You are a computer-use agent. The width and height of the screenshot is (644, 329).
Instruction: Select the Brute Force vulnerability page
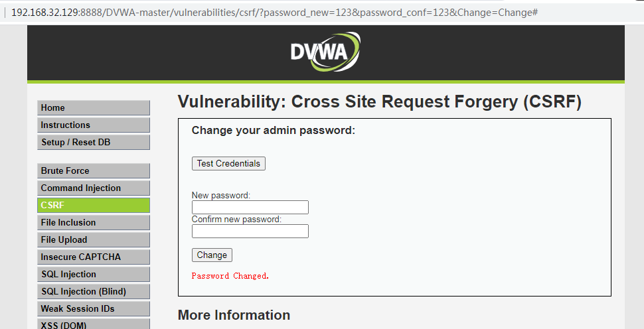point(94,170)
